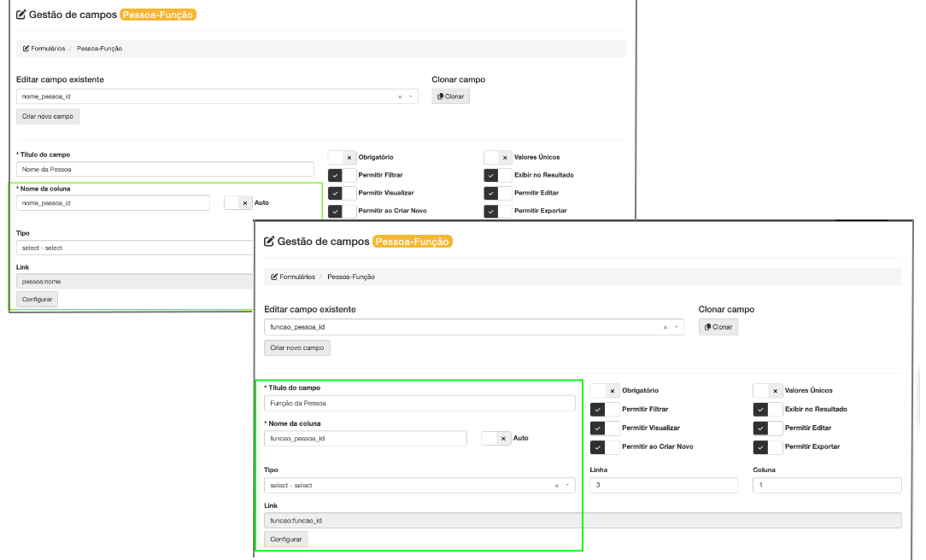Click the edit pencil icon beside Gestão de campos

21,15
